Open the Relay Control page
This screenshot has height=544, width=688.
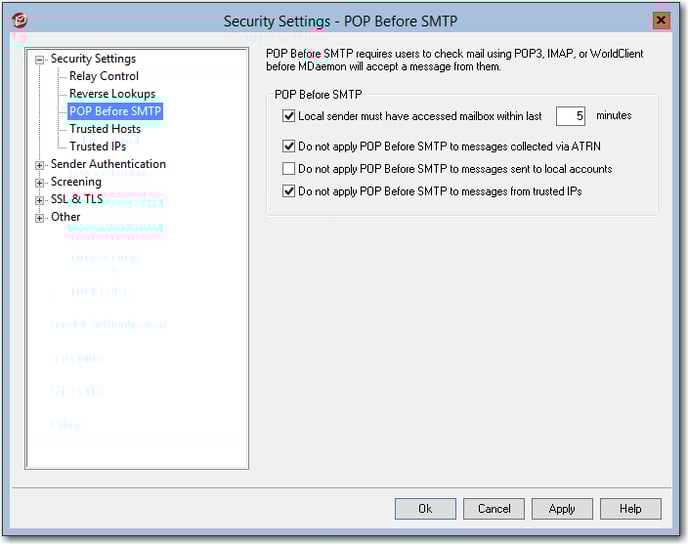point(104,76)
